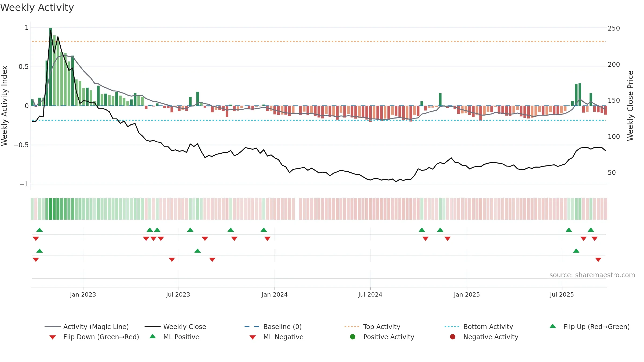Image resolution: width=644 pixels, height=362 pixels.
Task: Click the ML positive marker after Jul 2025
Action: coord(576,251)
